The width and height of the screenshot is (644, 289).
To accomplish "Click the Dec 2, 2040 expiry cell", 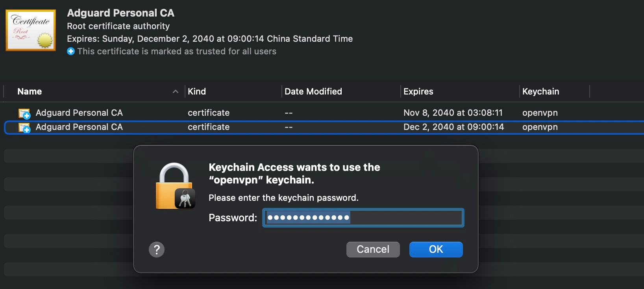I will coord(453,127).
